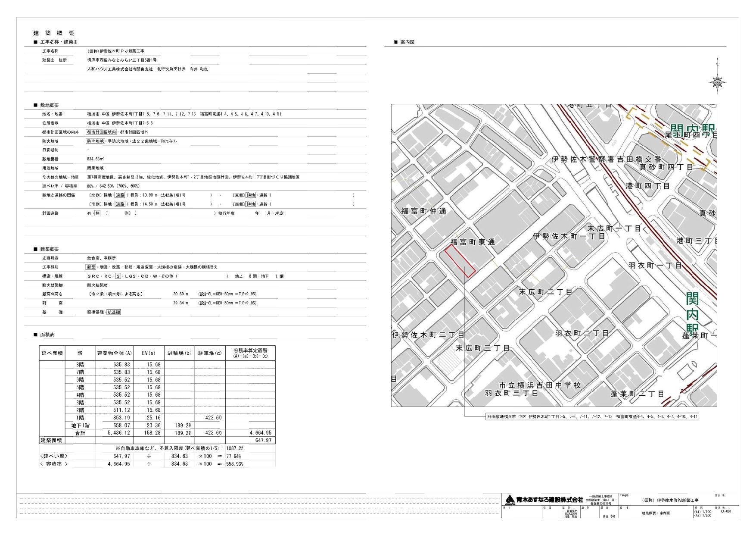Click boxed 隣地 in the 西側 entry
This screenshot has width=756, height=535.
(251, 204)
